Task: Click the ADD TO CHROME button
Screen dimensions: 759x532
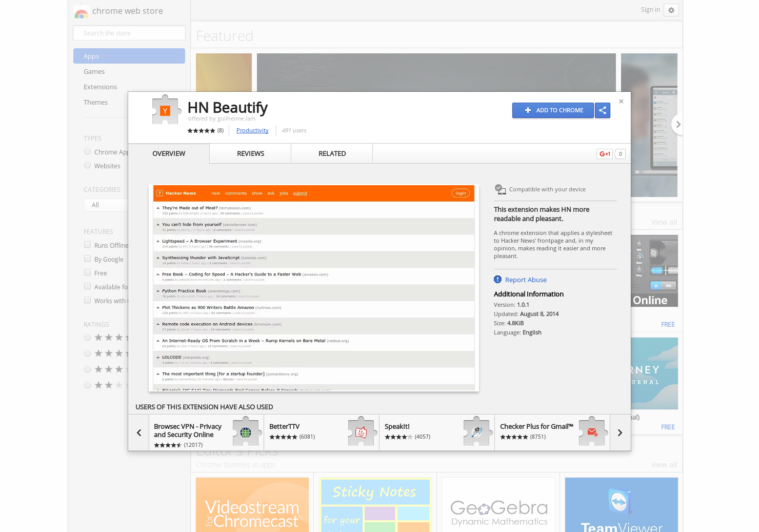Action: coord(553,110)
